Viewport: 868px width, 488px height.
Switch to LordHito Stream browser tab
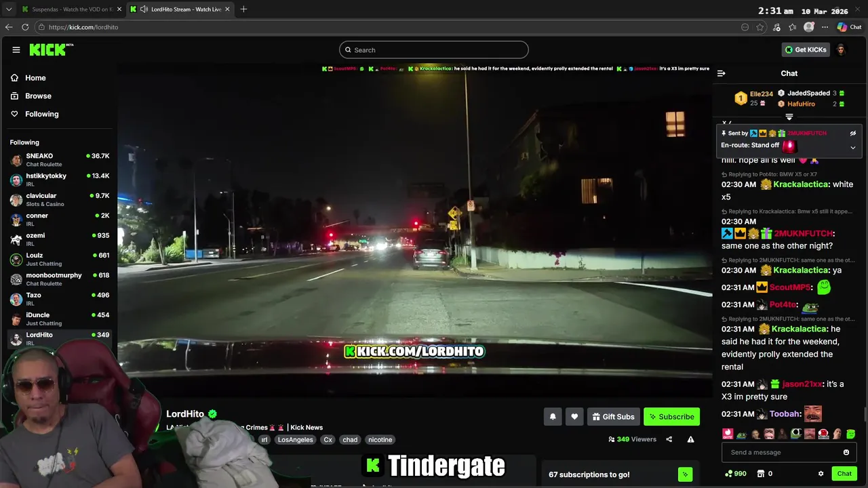coord(180,9)
